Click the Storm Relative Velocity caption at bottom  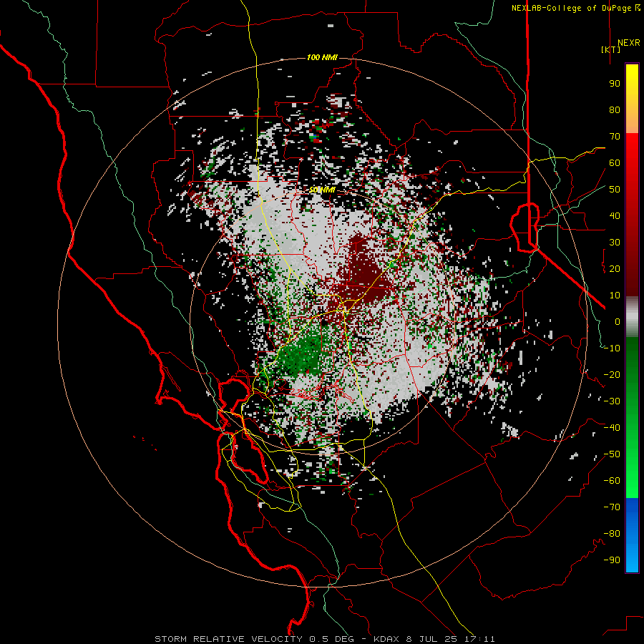[x=324, y=639]
